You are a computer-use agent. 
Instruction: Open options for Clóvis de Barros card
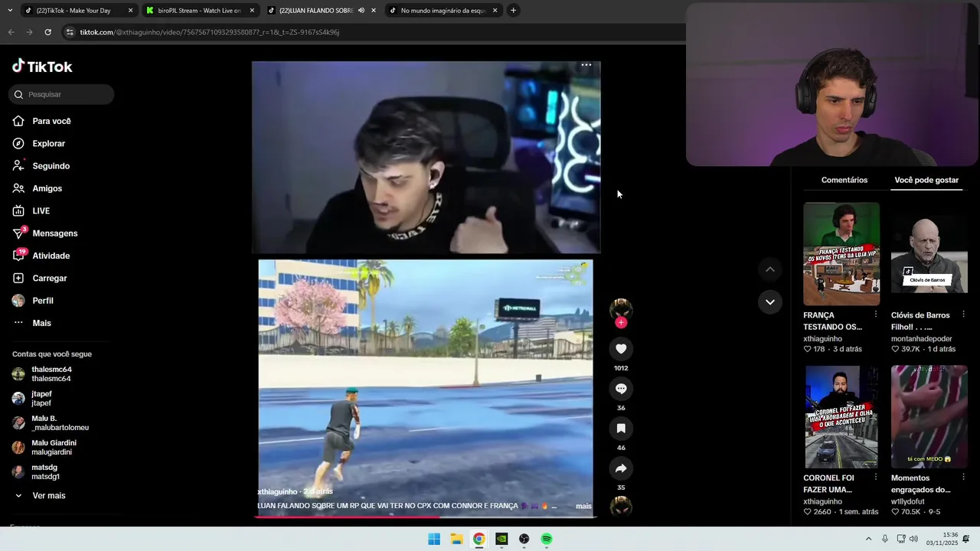(x=963, y=315)
